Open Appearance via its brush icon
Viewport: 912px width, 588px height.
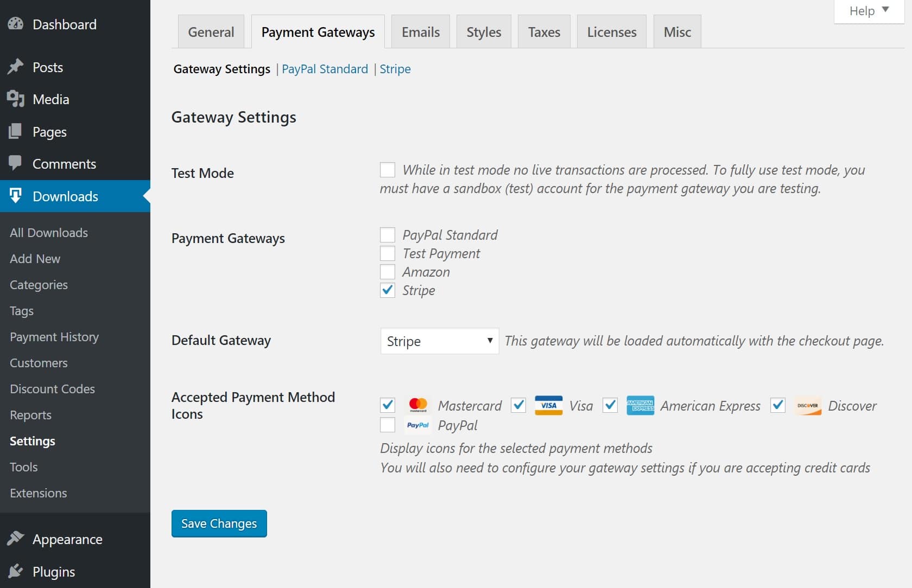pyautogui.click(x=16, y=539)
